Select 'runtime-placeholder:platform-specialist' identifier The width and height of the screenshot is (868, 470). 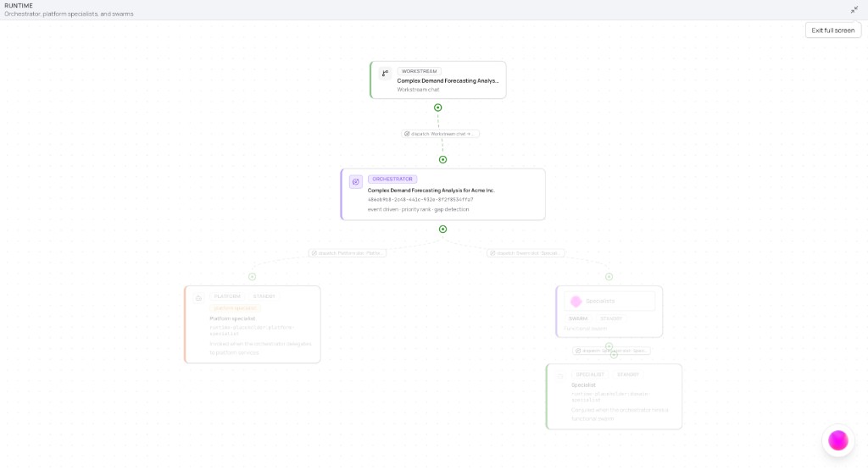pos(252,330)
